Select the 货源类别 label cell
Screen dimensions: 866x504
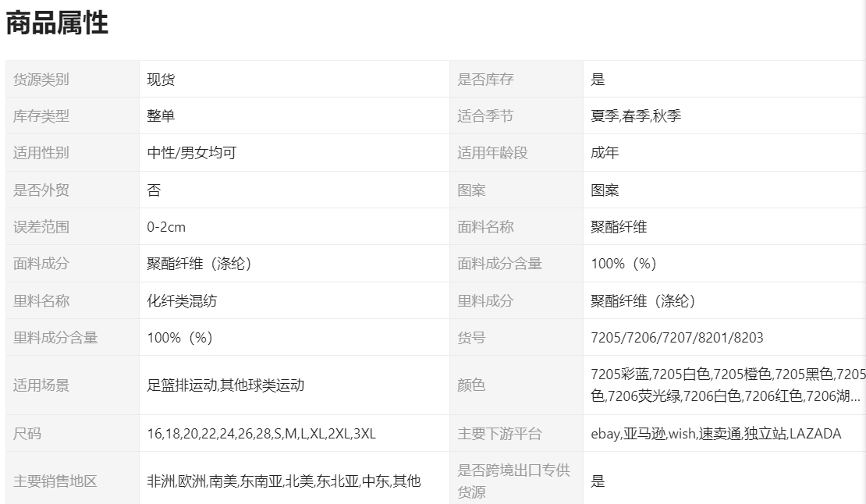pyautogui.click(x=41, y=79)
